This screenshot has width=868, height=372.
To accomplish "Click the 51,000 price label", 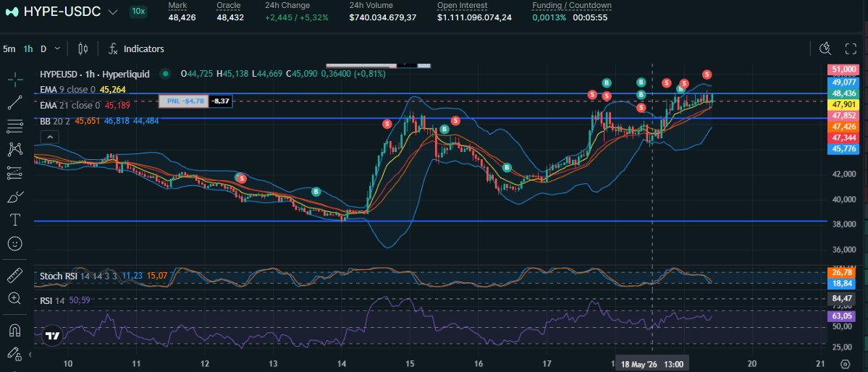I will pyautogui.click(x=844, y=69).
